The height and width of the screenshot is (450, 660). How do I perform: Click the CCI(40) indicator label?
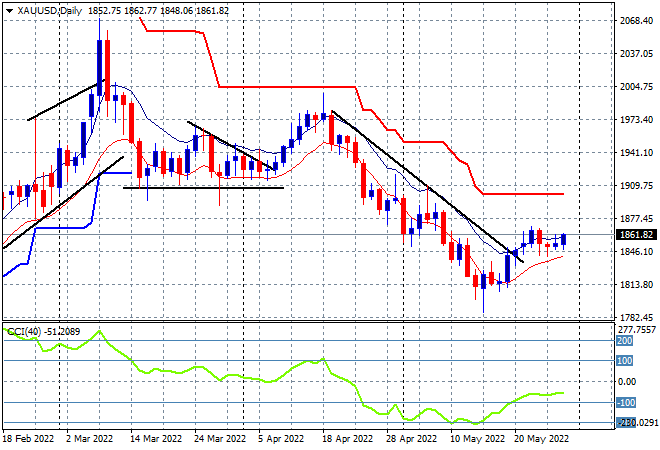click(22, 330)
